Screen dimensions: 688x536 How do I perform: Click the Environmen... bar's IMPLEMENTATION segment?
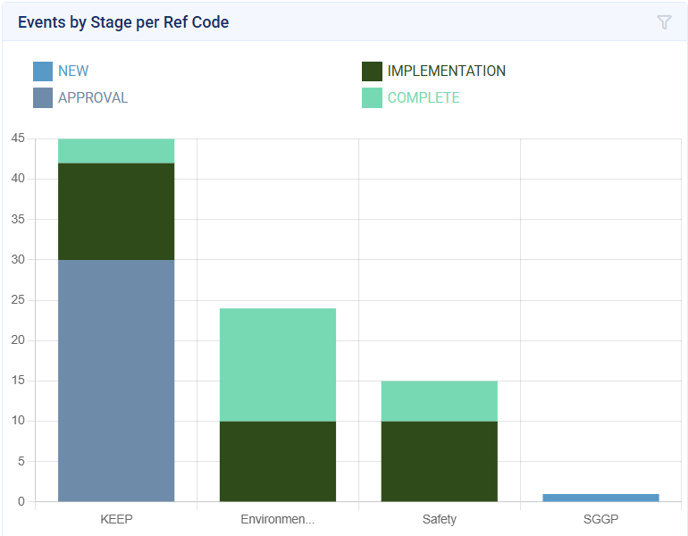tap(278, 461)
